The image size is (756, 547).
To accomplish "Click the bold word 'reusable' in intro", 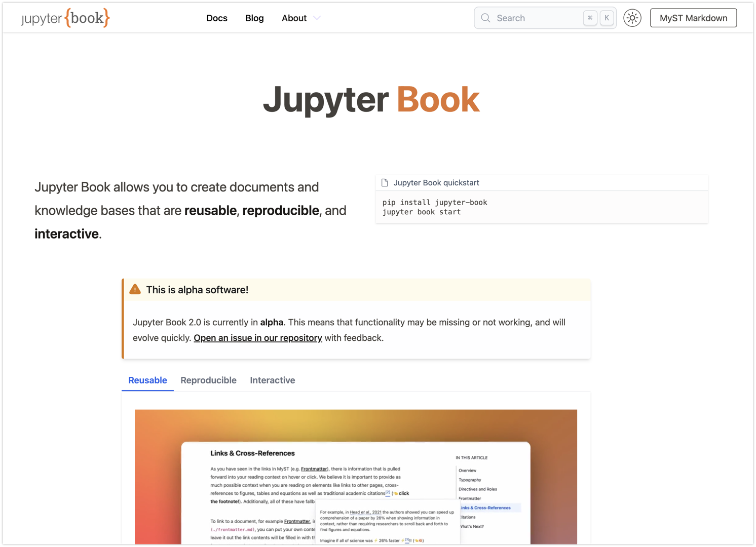I will pyautogui.click(x=210, y=210).
